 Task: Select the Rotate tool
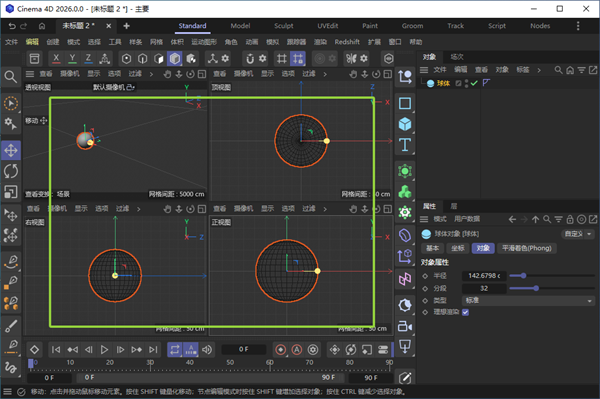pos(11,171)
